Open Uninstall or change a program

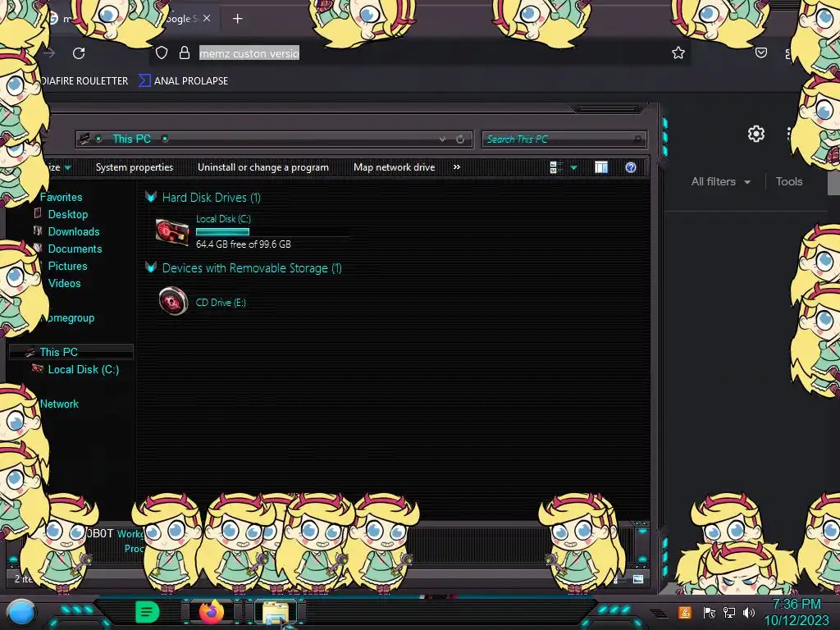click(x=263, y=167)
